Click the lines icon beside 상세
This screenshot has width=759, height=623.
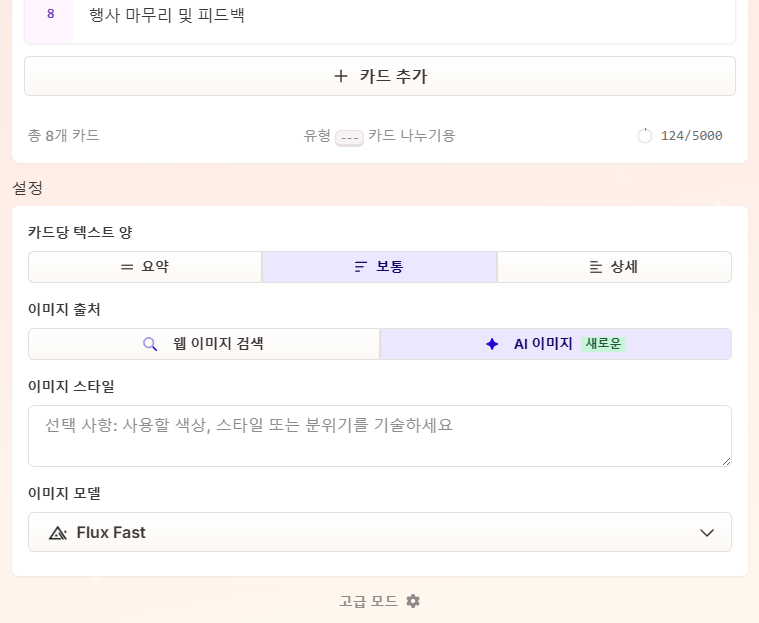click(x=596, y=267)
